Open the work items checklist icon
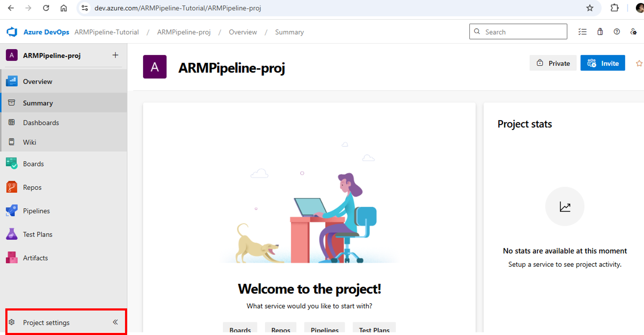This screenshot has width=644, height=335. pyautogui.click(x=583, y=32)
